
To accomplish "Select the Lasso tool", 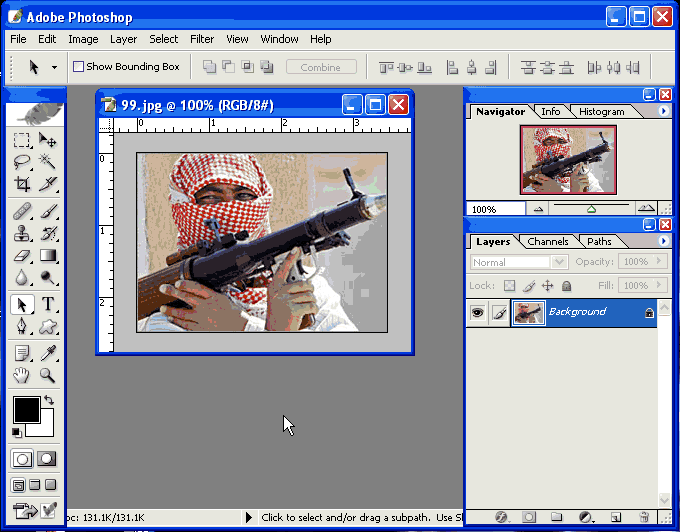I will (x=22, y=162).
